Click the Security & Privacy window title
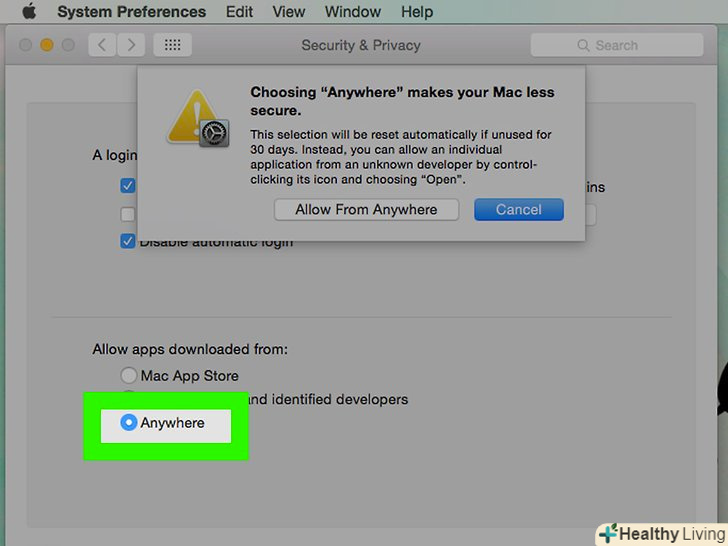 (x=361, y=46)
